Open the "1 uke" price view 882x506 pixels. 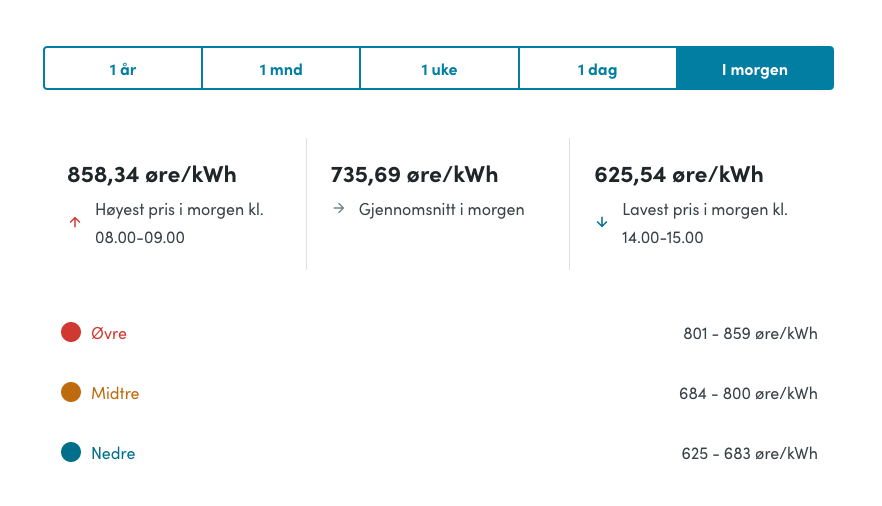439,69
